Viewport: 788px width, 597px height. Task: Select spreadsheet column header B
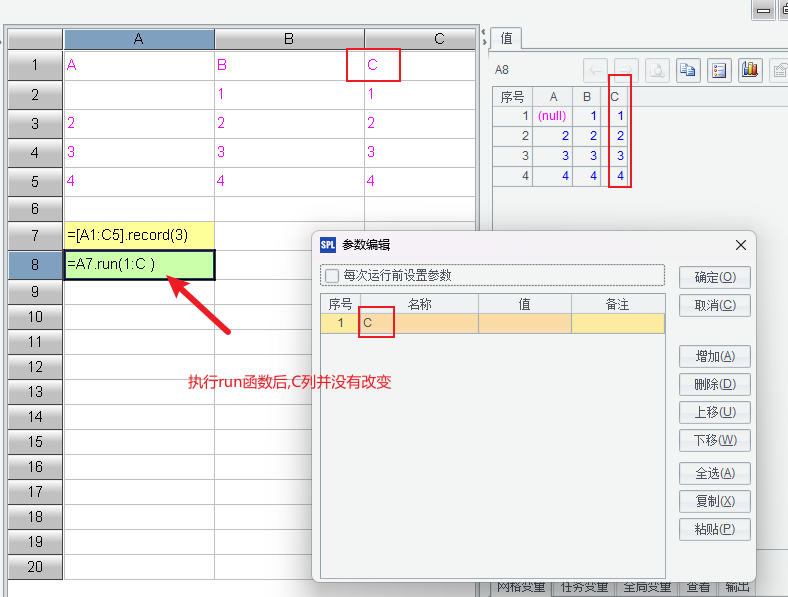(289, 39)
